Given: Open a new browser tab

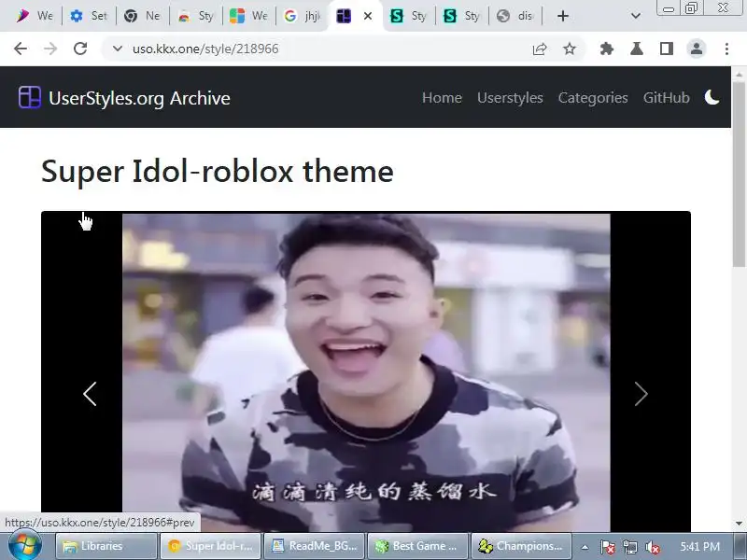Looking at the screenshot, I should [x=563, y=16].
